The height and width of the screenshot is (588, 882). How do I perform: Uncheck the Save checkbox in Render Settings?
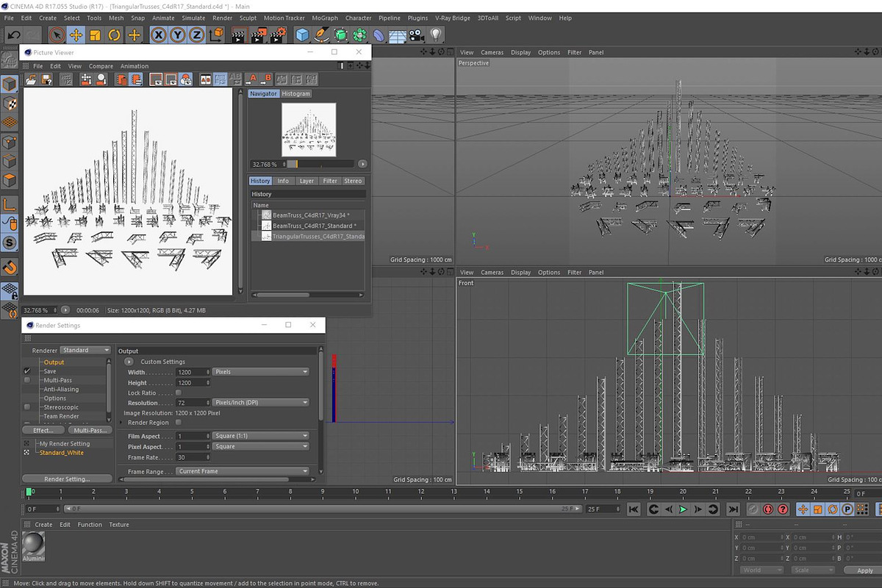[27, 371]
